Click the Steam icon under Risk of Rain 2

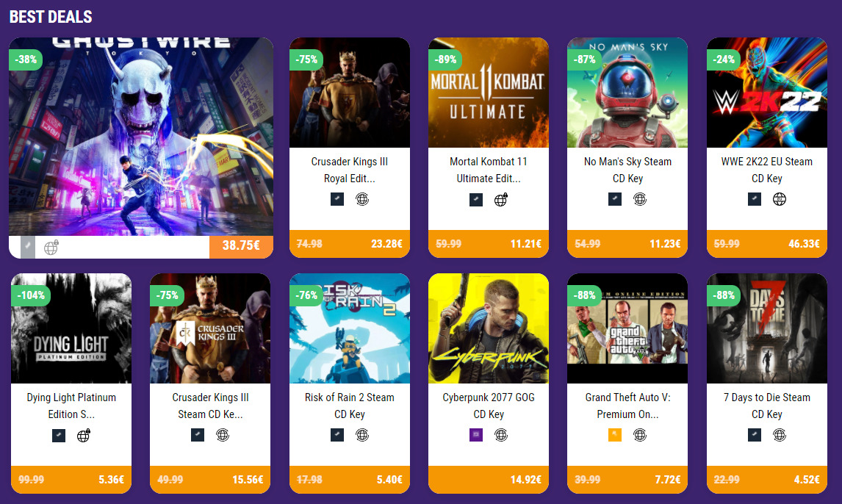(x=337, y=435)
